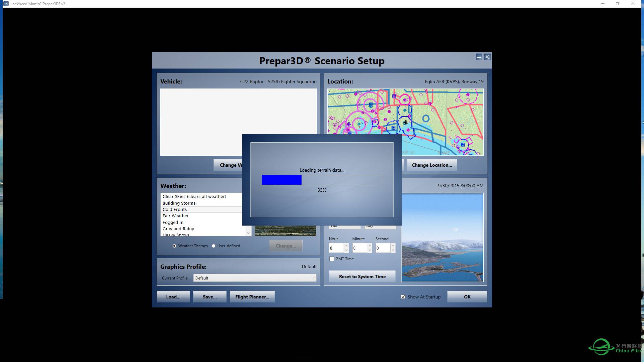Decrease the Hour value with down arrow
The image size is (644, 362).
point(346,250)
